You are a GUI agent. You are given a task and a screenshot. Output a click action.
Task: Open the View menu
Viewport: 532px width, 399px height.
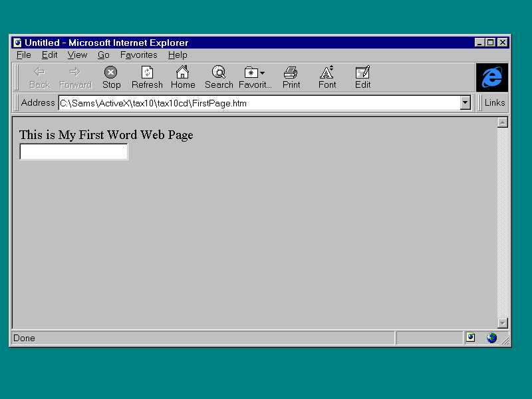point(77,55)
